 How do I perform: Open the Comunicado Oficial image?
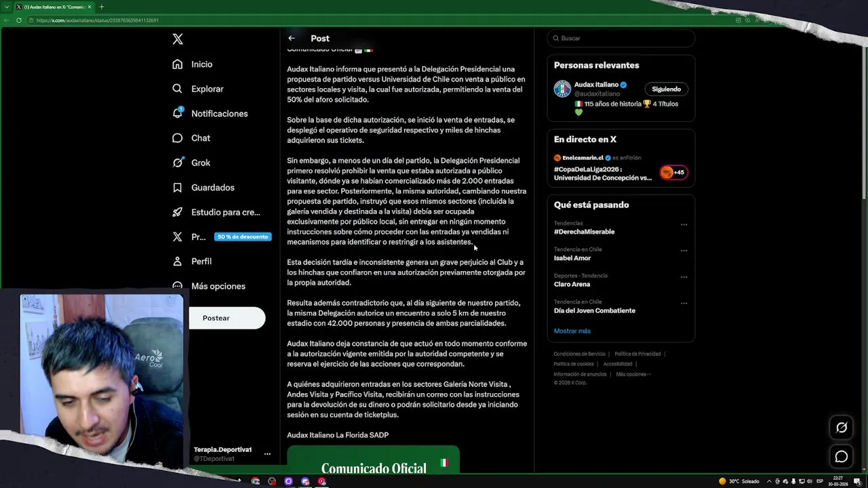coord(373,460)
